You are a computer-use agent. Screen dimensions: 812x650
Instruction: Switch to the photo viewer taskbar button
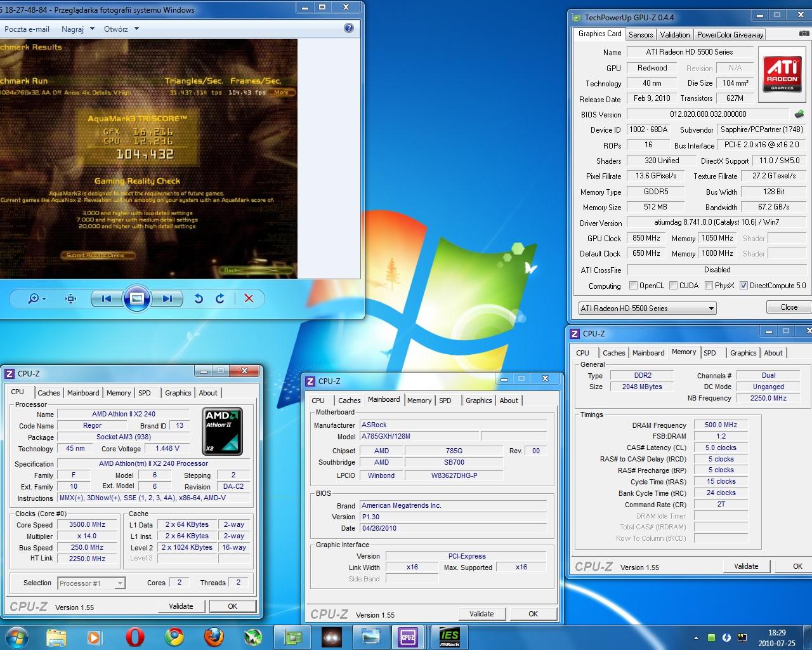tap(370, 637)
